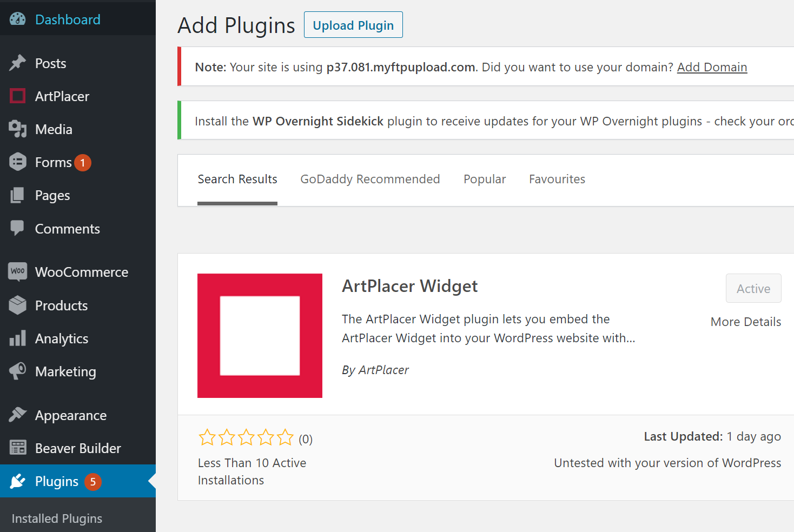
Task: Switch to GoDaddy Recommended tab
Action: pyautogui.click(x=370, y=179)
